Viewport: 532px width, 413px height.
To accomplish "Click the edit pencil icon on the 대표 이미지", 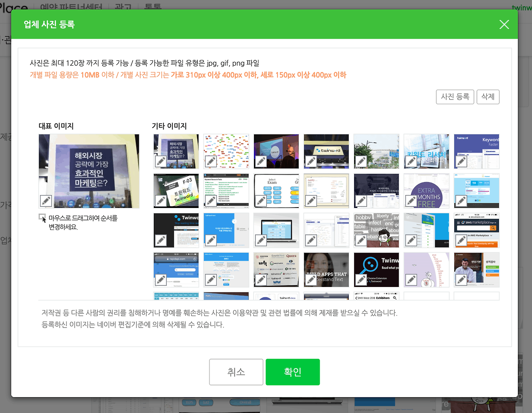I will tap(46, 200).
